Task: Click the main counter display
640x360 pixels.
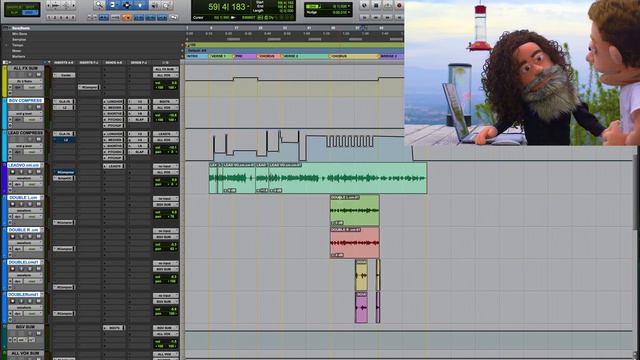Action: click(x=227, y=7)
